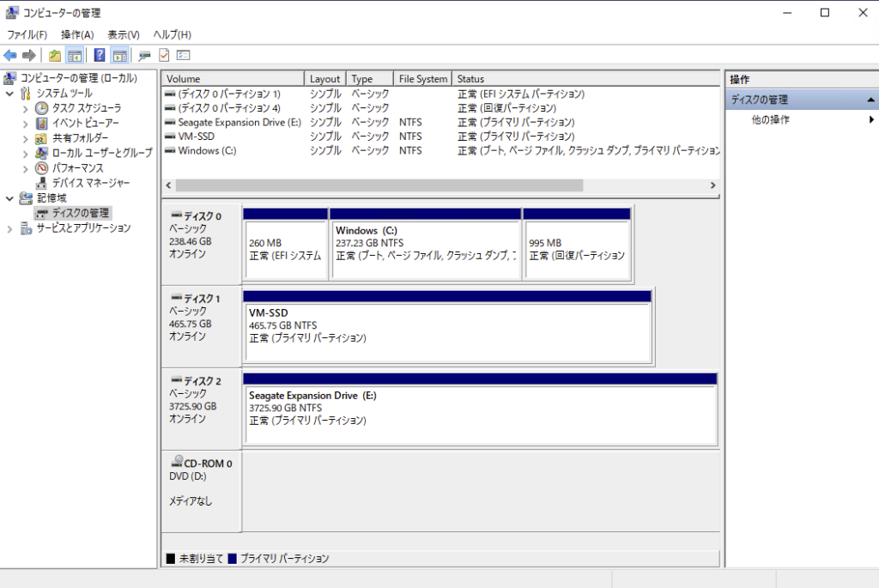
Task: Open the 表示(V) menu
Action: (x=123, y=34)
